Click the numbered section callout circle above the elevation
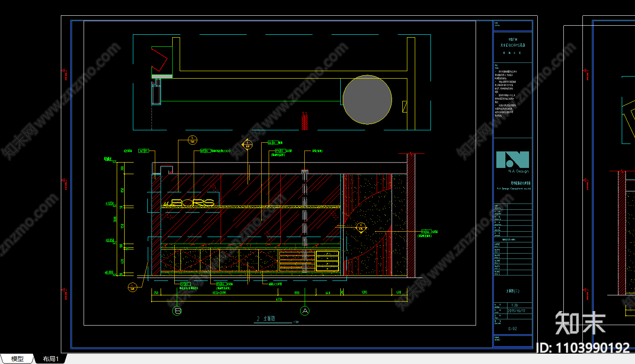 tap(192, 140)
